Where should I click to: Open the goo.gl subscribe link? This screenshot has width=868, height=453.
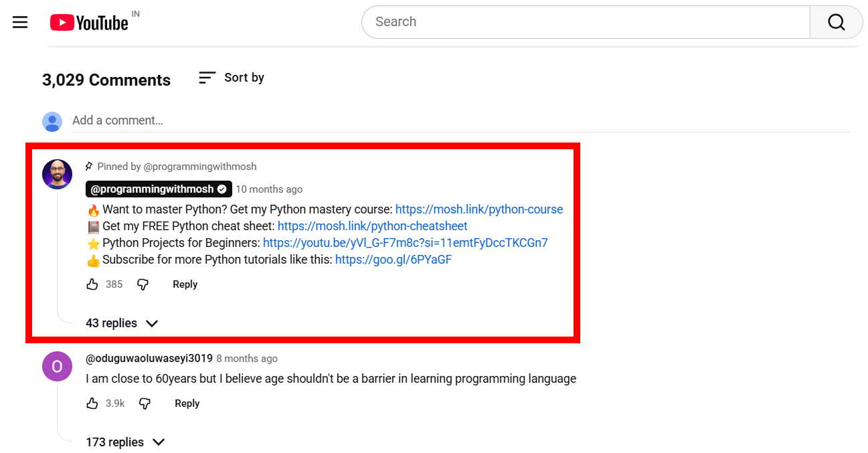[x=394, y=259]
